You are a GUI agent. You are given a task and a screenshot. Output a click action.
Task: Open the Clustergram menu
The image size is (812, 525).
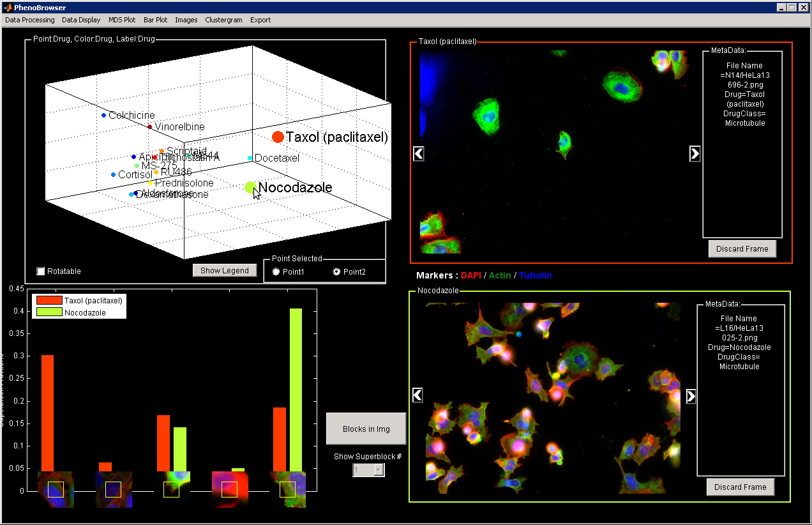tap(223, 20)
